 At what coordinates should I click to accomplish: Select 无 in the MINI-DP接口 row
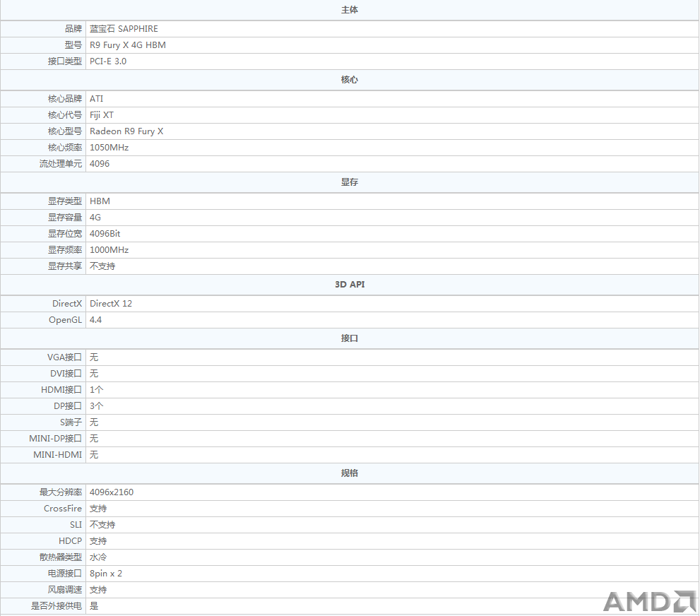(94, 439)
